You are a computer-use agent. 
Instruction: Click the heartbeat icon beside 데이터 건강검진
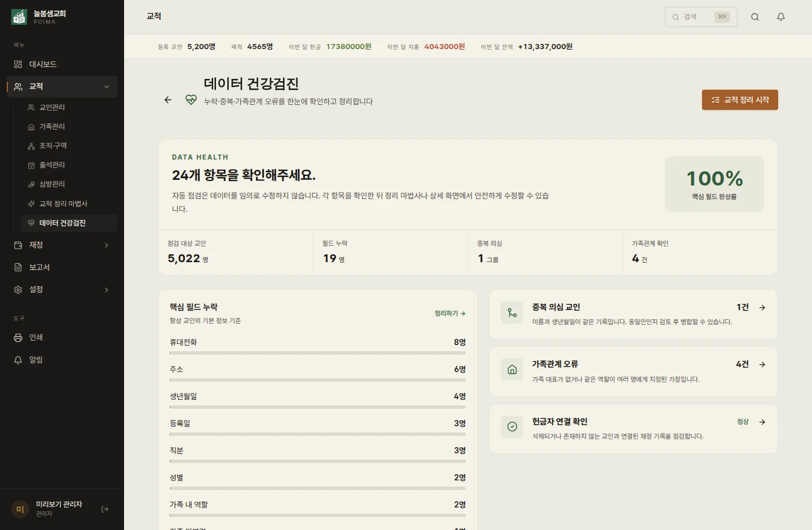(191, 100)
